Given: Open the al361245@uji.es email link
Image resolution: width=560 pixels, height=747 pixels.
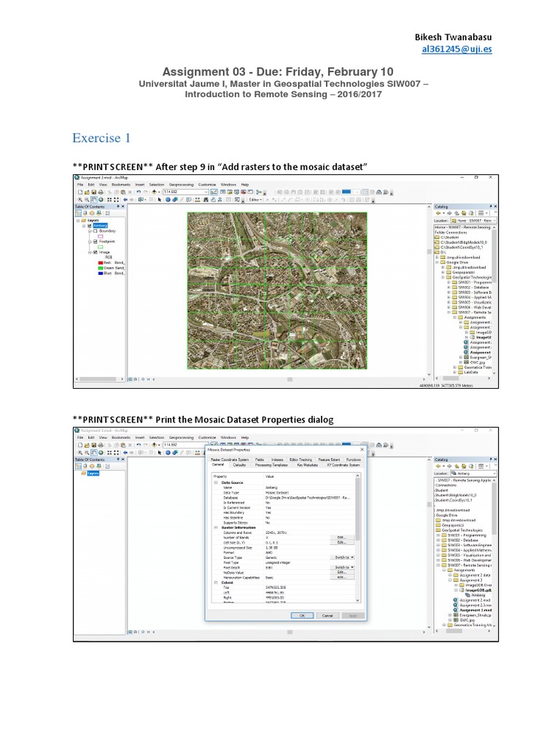Looking at the screenshot, I should (x=456, y=49).
